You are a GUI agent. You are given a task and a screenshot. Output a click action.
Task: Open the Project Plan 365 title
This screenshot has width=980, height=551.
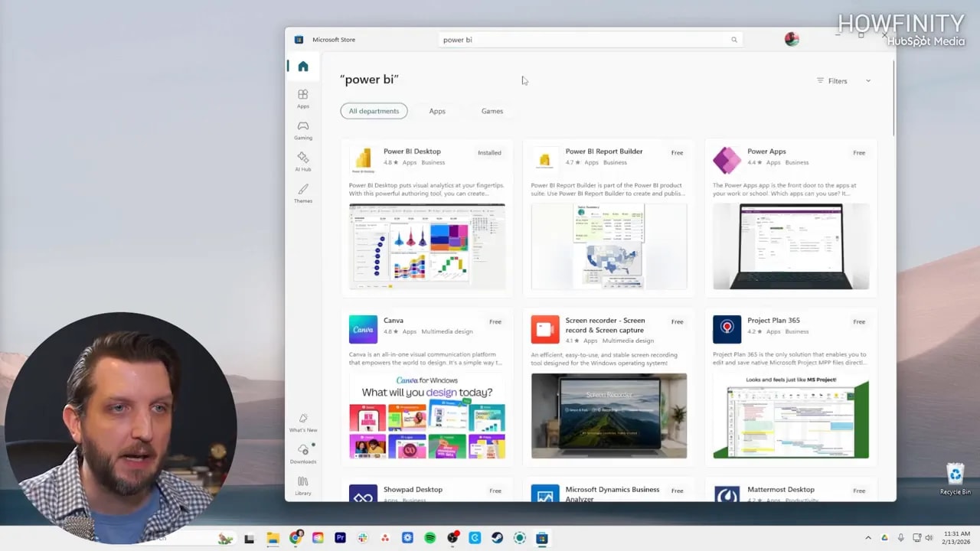[x=773, y=321]
